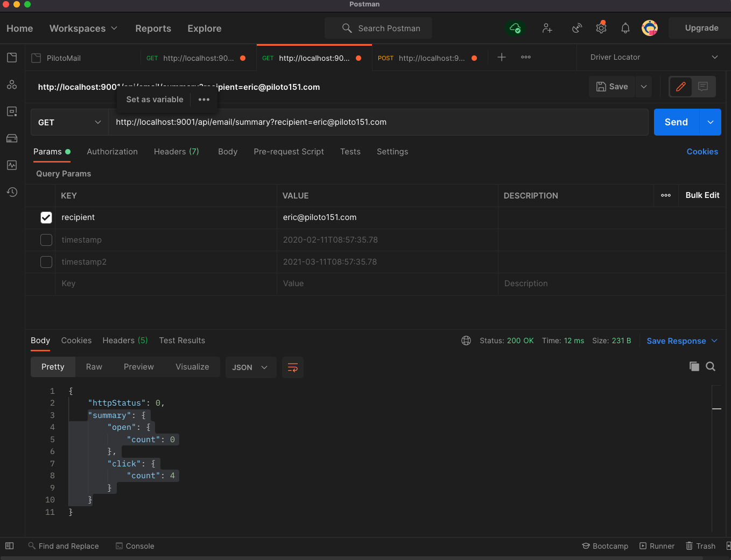Switch response view to Visualize
Viewport: 731px width, 560px height.
click(192, 367)
